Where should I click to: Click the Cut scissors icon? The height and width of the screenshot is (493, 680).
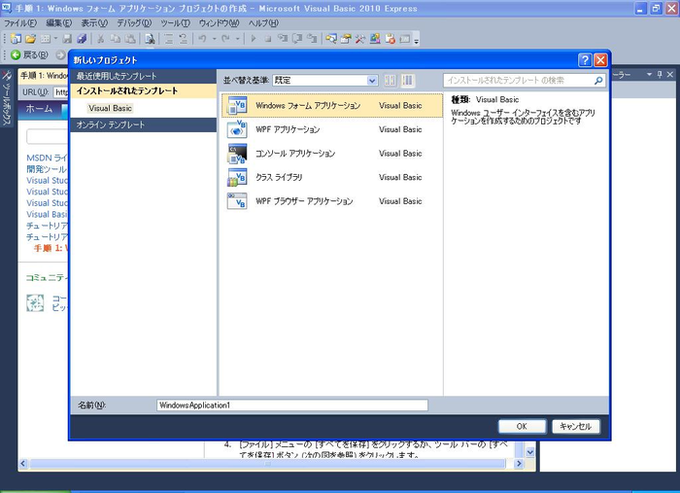(x=100, y=39)
